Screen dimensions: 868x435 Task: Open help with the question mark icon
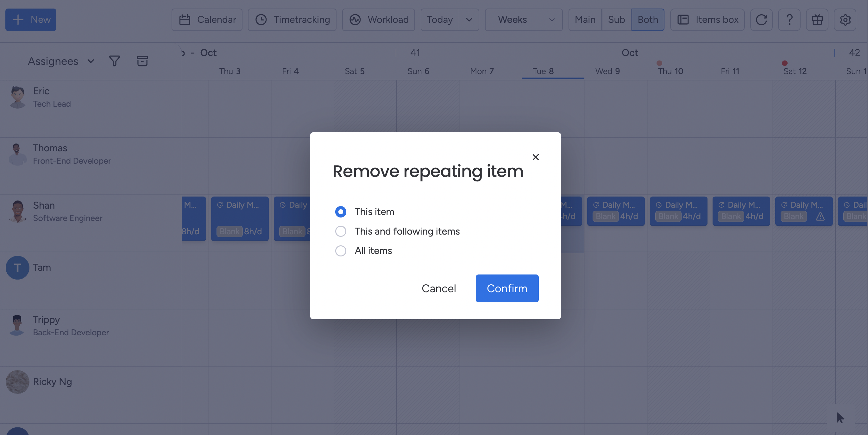pos(789,20)
